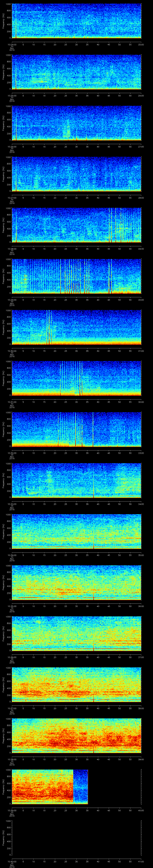
Task: Click the '1000' frequency tick of 10:24:00 panel
Action: point(8,4)
